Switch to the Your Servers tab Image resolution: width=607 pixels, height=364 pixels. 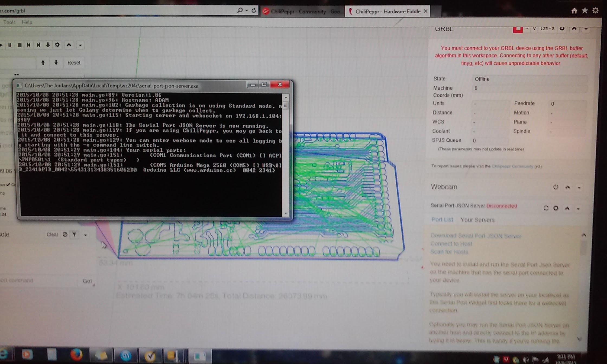477,220
